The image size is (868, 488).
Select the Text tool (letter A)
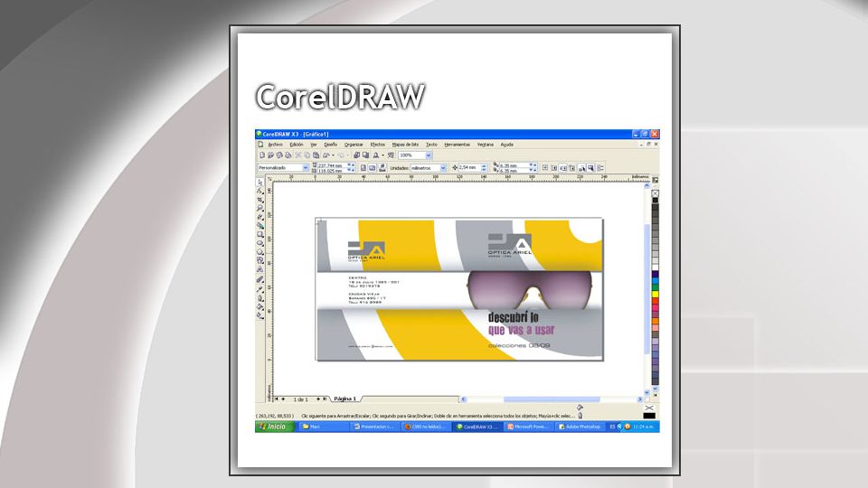point(259,268)
